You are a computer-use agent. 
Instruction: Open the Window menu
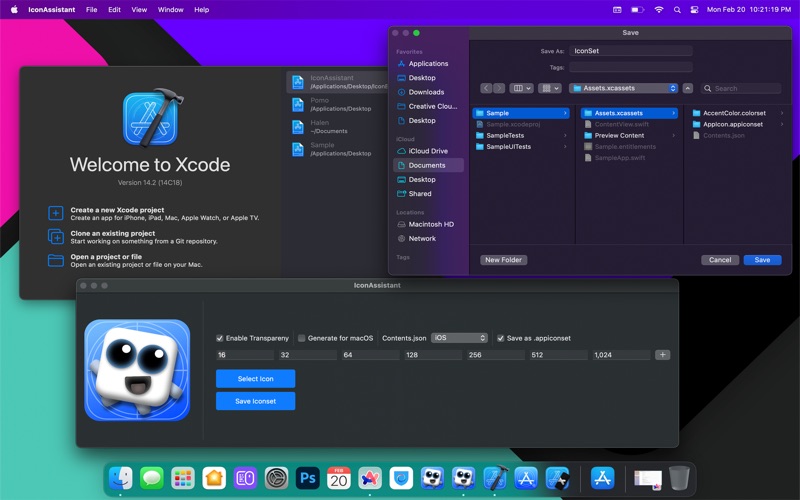pyautogui.click(x=170, y=9)
